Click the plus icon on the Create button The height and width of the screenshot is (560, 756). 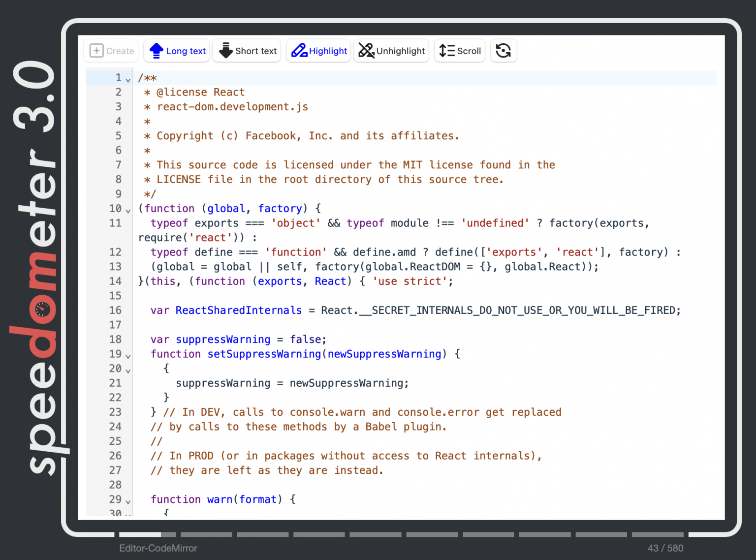[96, 50]
